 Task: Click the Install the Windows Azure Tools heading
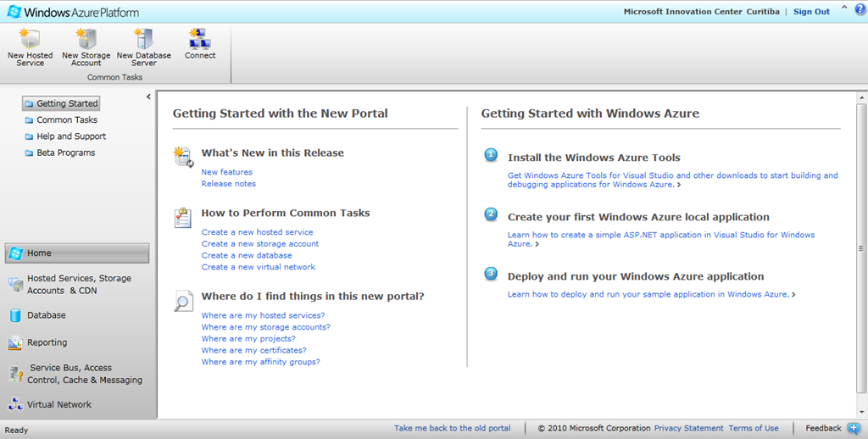coord(594,158)
